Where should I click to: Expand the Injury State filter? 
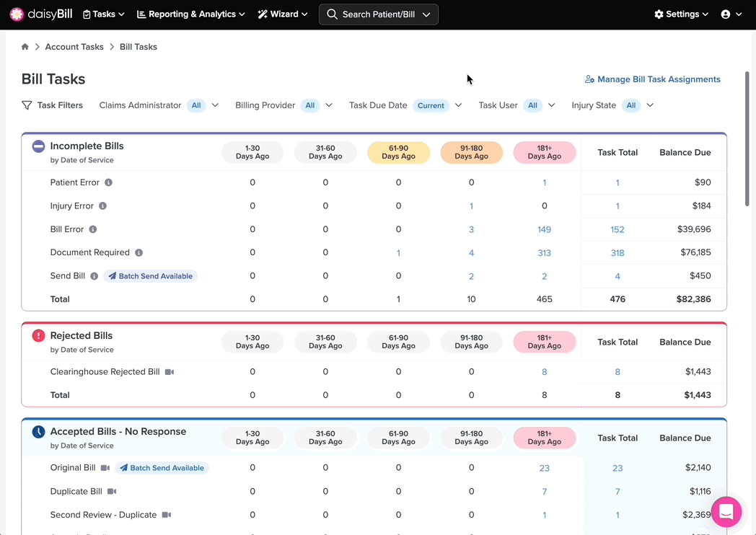click(x=649, y=105)
